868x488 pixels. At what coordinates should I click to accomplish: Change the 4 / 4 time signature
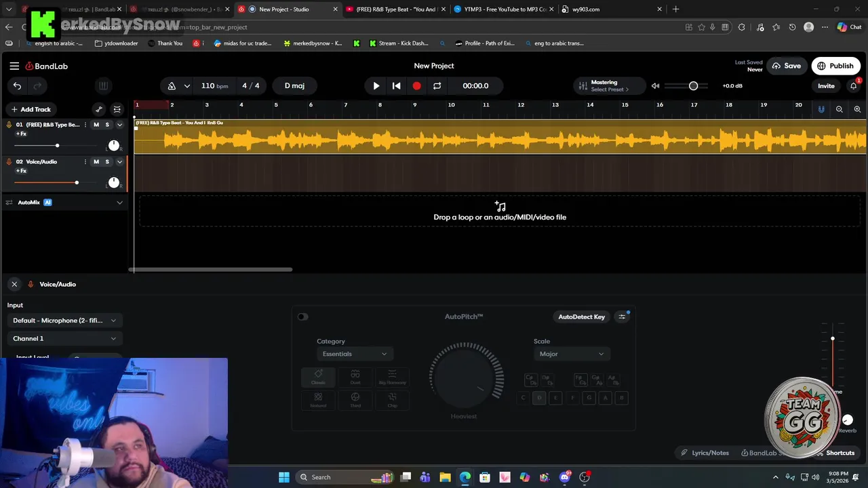[x=251, y=85]
